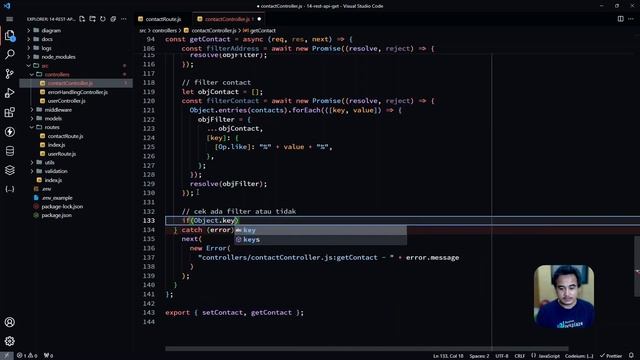Open Explorer more actions ellipsis
This screenshot has height=360, width=640.
coord(124,19)
